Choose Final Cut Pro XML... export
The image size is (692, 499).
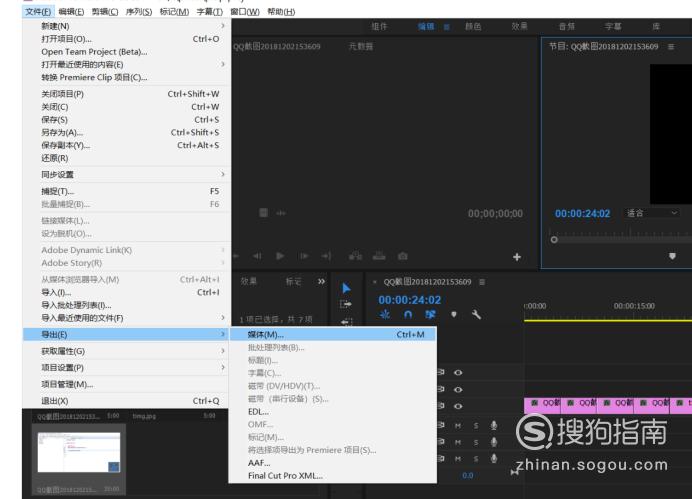coord(333,476)
